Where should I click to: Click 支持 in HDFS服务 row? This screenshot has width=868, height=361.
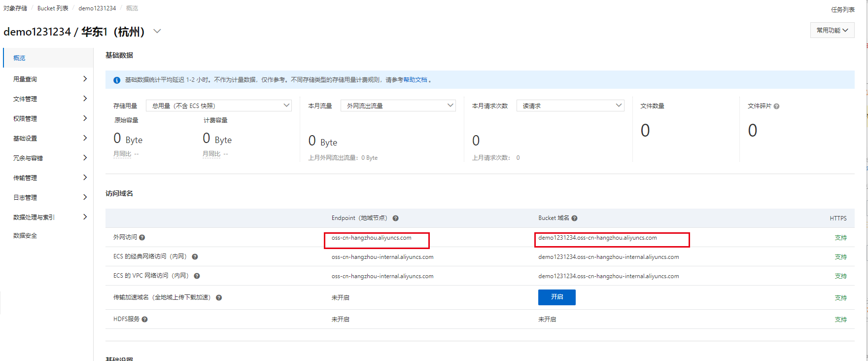[x=841, y=320]
